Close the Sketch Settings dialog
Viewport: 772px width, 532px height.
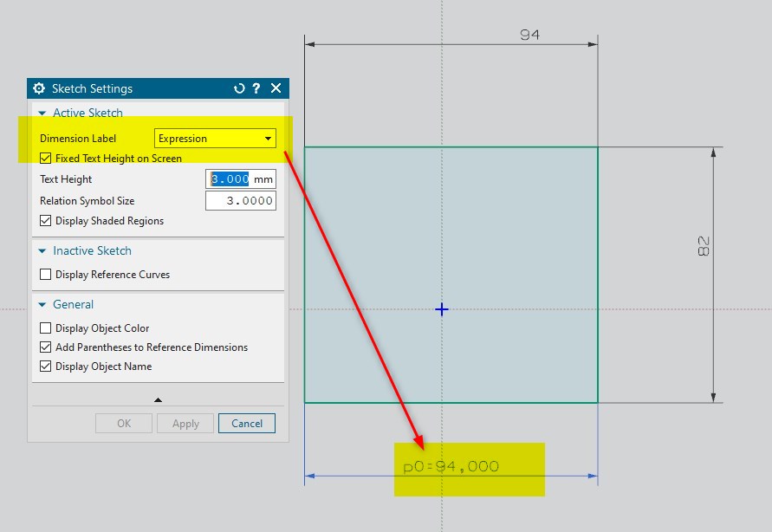point(276,88)
